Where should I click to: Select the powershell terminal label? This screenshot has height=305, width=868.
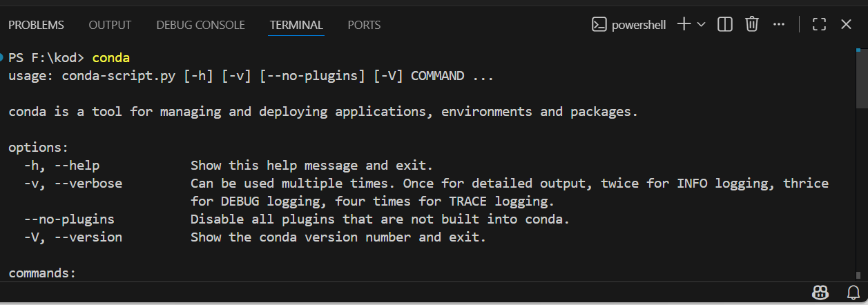tap(639, 25)
